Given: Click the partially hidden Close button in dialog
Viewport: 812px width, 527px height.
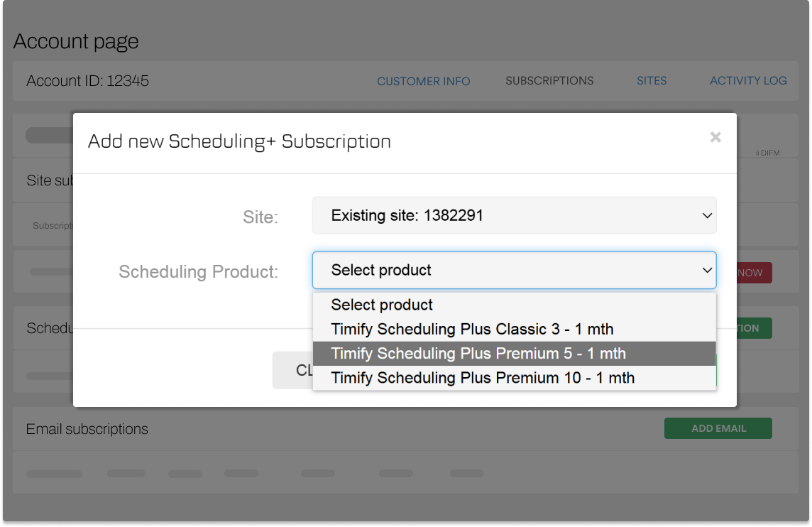Looking at the screenshot, I should pos(292,370).
